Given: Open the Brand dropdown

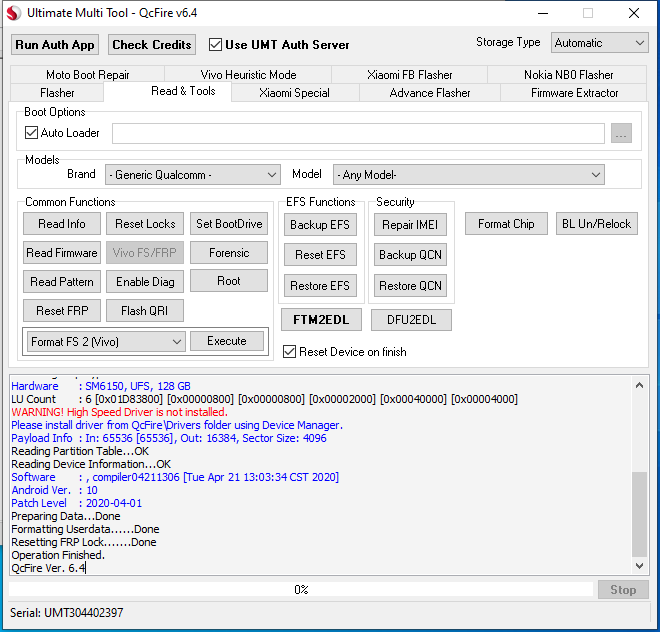Looking at the screenshot, I should pyautogui.click(x=193, y=175).
